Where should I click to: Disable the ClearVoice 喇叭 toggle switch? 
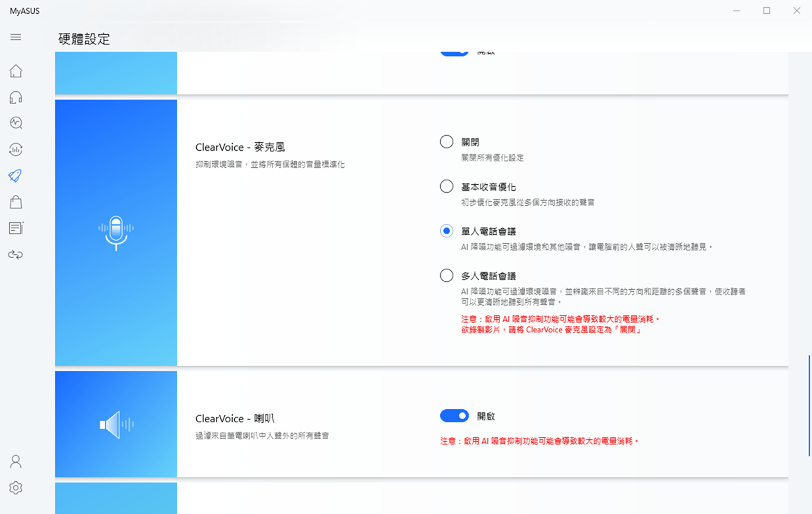tap(454, 416)
